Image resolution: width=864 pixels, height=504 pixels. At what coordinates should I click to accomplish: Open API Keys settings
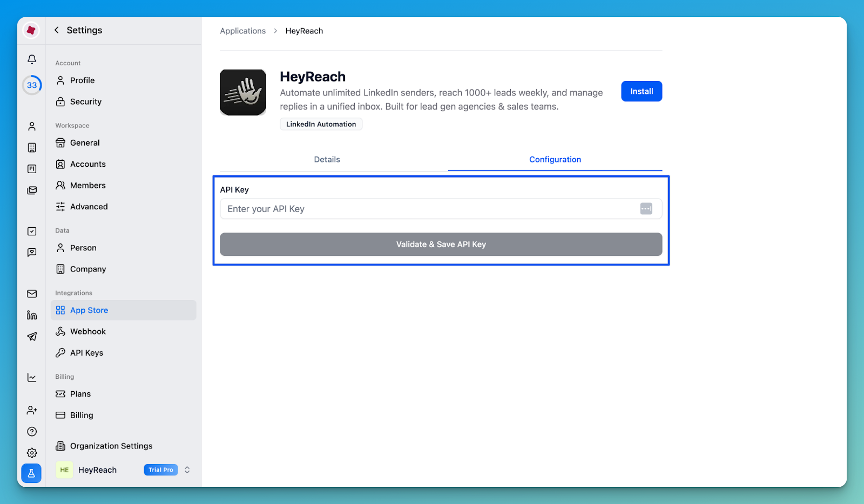pos(124,353)
